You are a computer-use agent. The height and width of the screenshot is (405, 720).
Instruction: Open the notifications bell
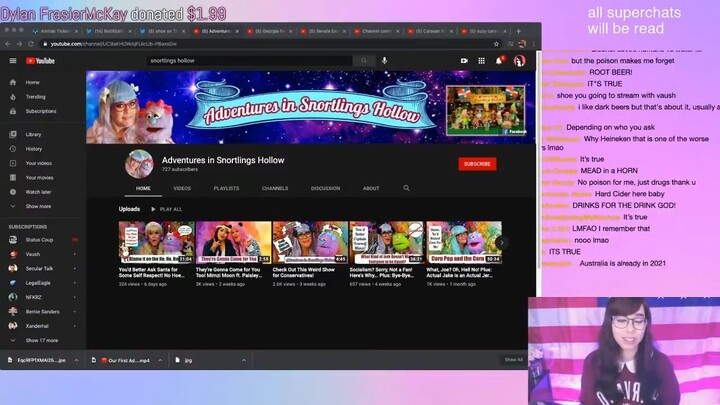499,61
